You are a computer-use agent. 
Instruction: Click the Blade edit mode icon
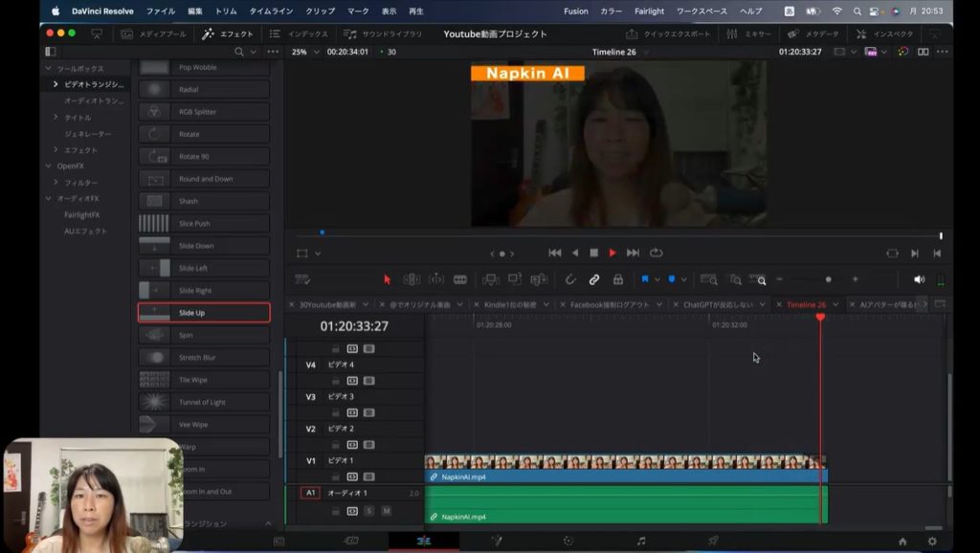pyautogui.click(x=460, y=279)
